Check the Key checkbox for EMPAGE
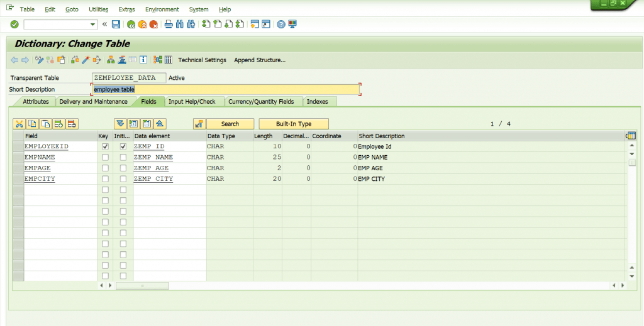Image resolution: width=644 pixels, height=326 pixels. tap(106, 168)
